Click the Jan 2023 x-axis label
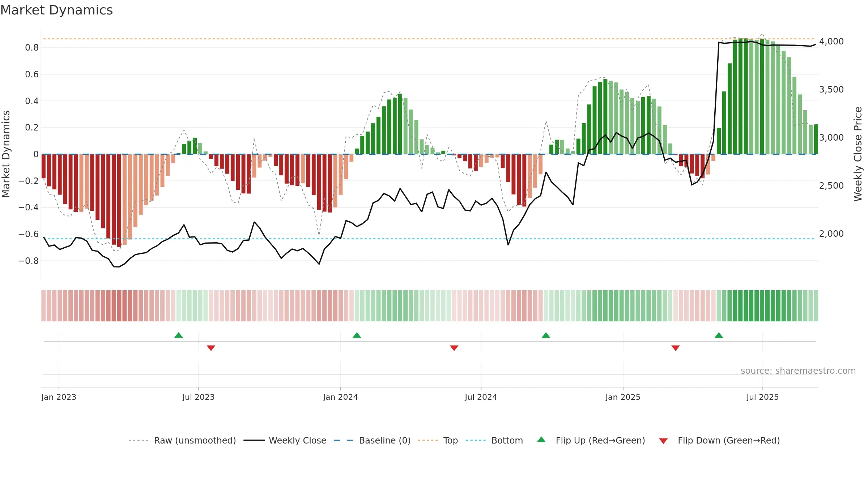The image size is (868, 488). click(x=59, y=397)
